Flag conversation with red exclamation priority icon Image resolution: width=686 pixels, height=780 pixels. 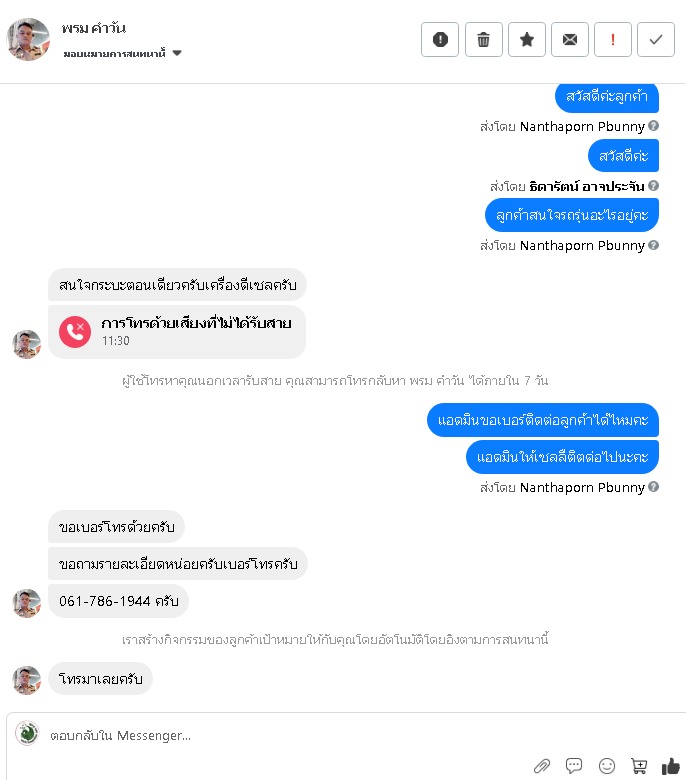pos(613,39)
